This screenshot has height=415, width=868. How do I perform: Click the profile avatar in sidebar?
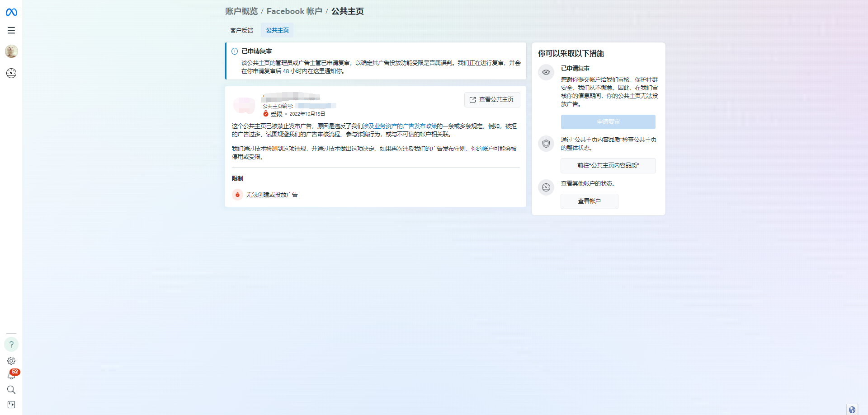click(x=11, y=51)
